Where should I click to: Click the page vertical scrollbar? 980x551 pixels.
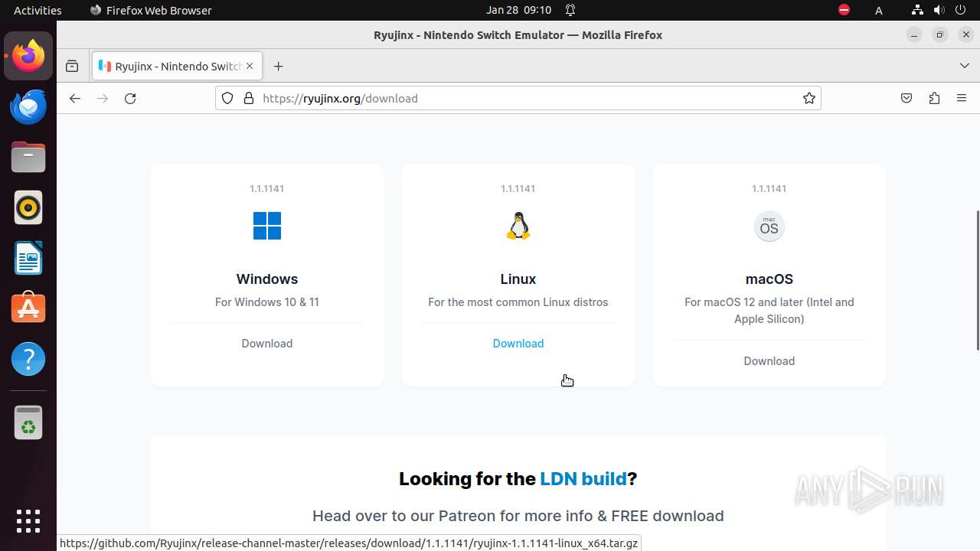point(976,279)
